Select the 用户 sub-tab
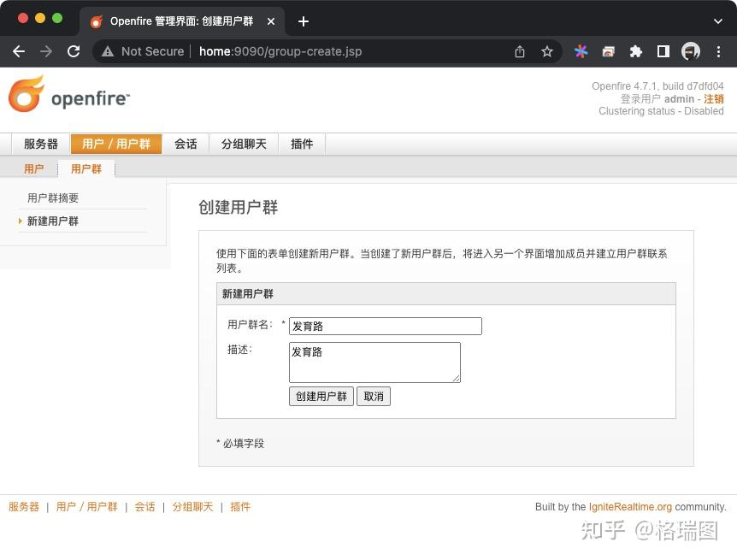Image resolution: width=737 pixels, height=560 pixels. click(34, 168)
